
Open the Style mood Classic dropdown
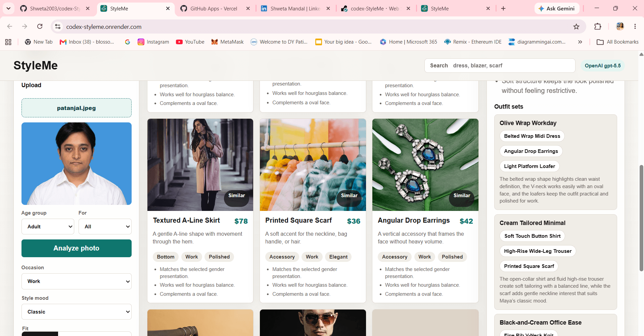pyautogui.click(x=77, y=312)
